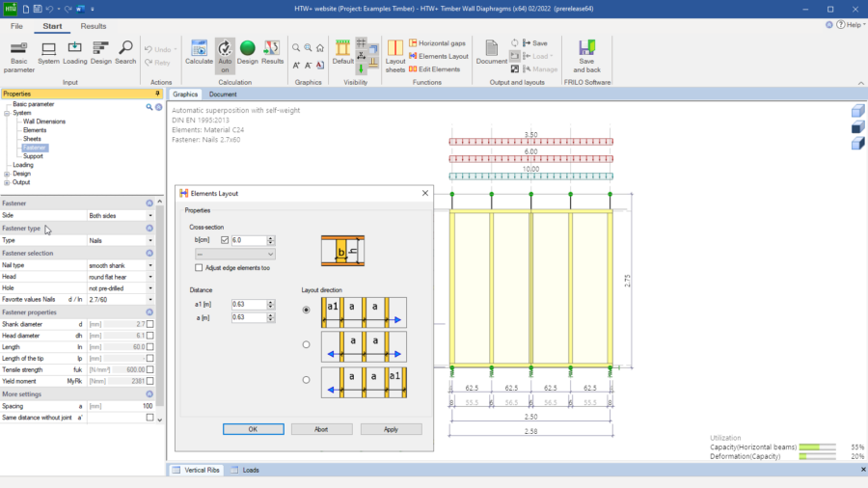Open the Document output icon

point(492,53)
